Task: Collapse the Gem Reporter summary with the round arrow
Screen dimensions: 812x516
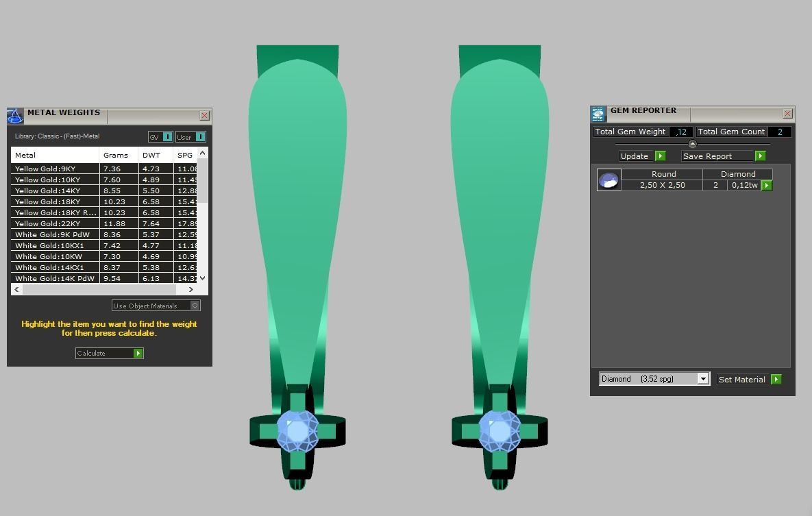Action: tap(692, 144)
